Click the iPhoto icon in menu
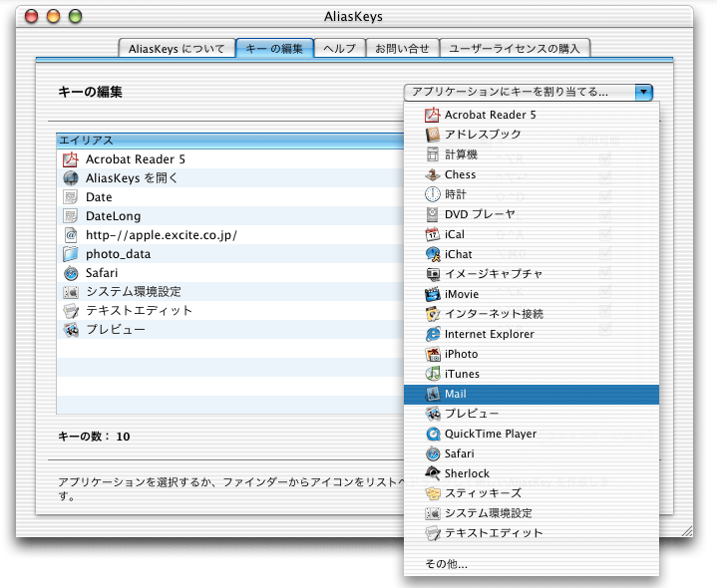Viewport: 717px width, 588px height. point(433,354)
